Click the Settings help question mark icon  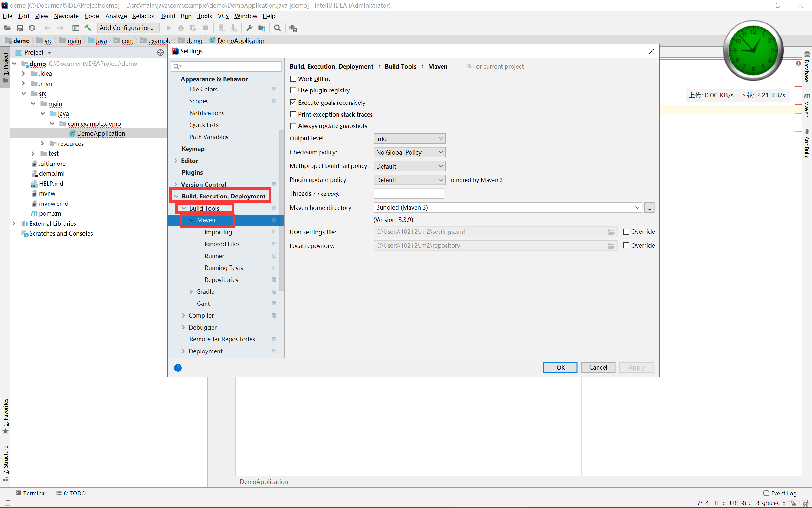[178, 368]
